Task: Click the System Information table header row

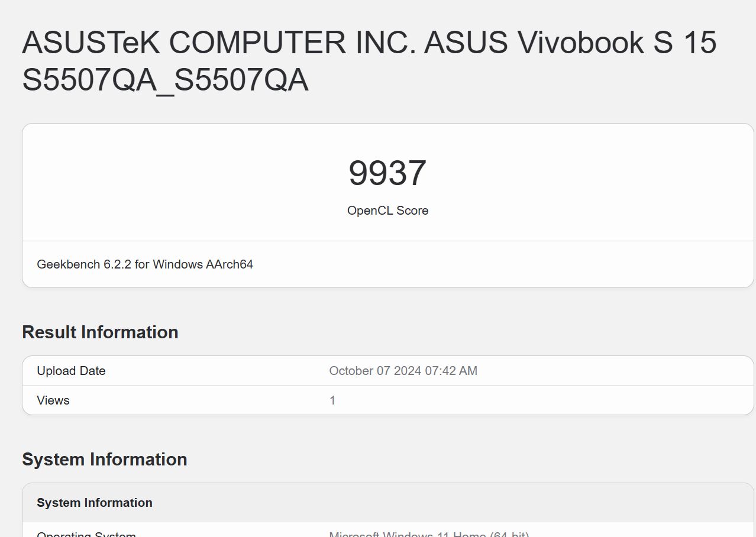Action: click(x=95, y=503)
